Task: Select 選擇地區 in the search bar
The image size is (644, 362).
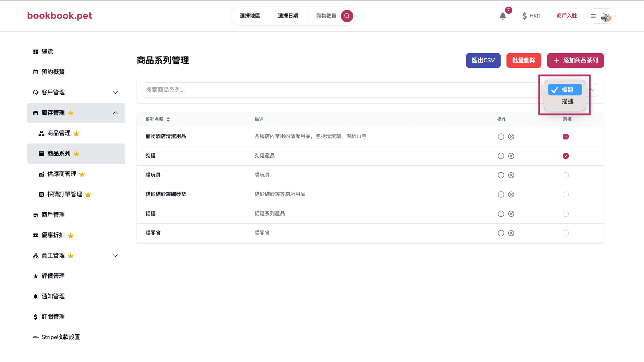Action: (x=250, y=16)
